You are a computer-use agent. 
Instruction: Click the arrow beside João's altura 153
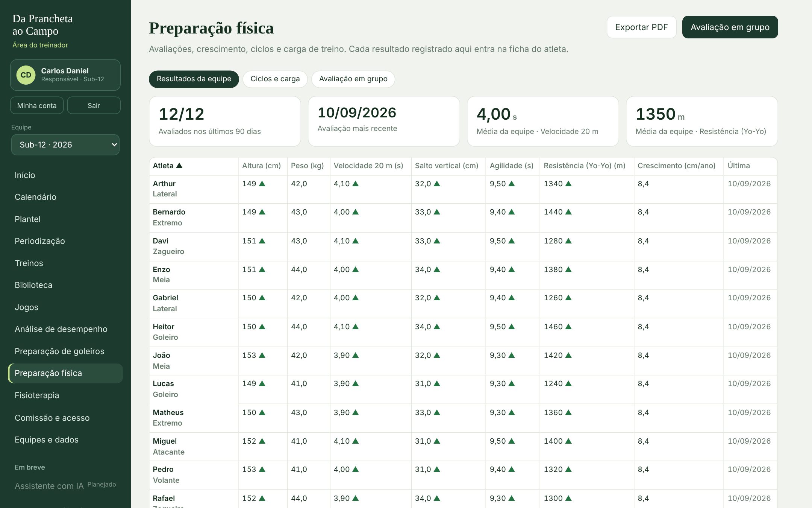[x=262, y=355]
